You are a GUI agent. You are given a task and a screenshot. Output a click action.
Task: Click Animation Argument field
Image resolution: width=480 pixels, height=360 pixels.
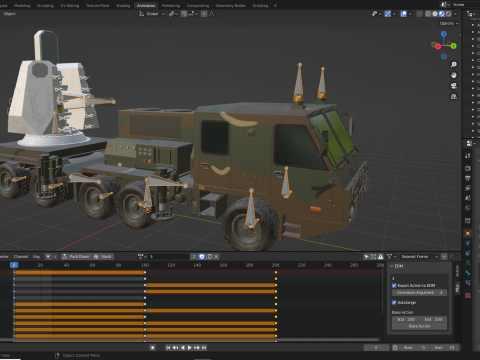tap(419, 292)
